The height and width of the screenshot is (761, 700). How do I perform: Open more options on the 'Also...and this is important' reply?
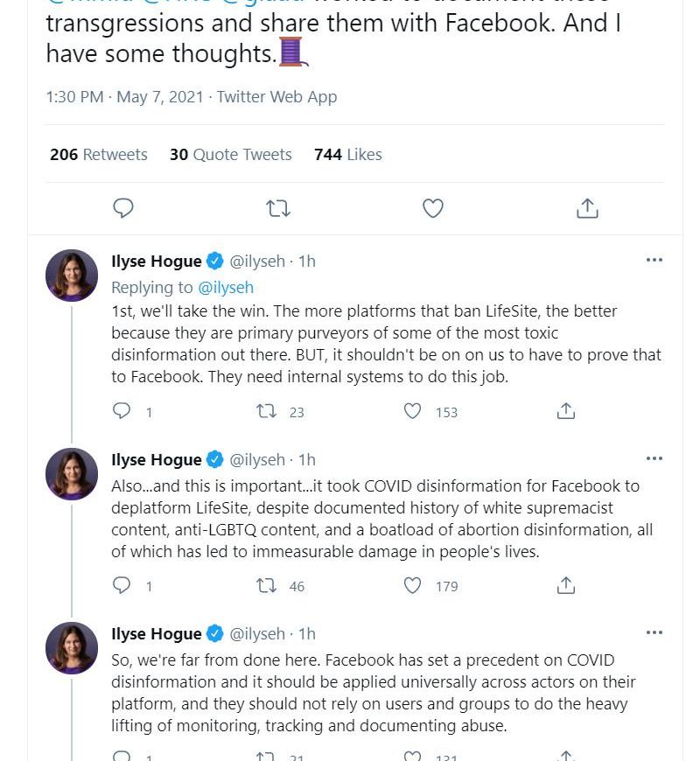(654, 459)
